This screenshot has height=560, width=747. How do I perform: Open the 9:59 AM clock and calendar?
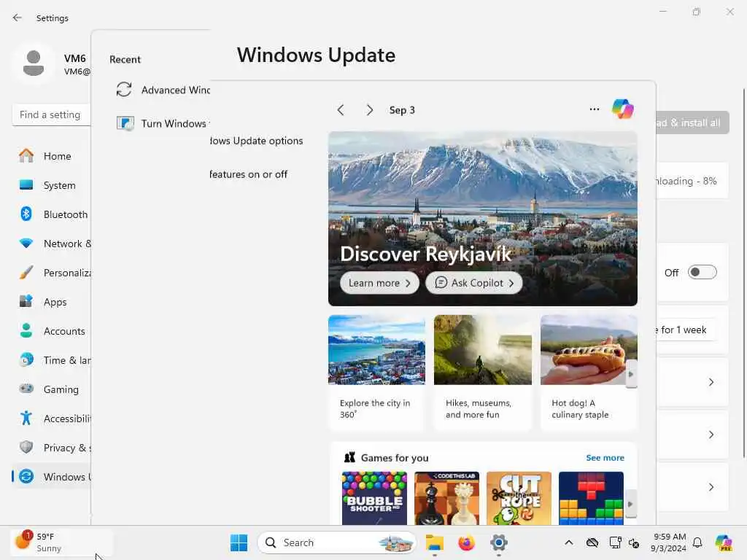(x=669, y=542)
